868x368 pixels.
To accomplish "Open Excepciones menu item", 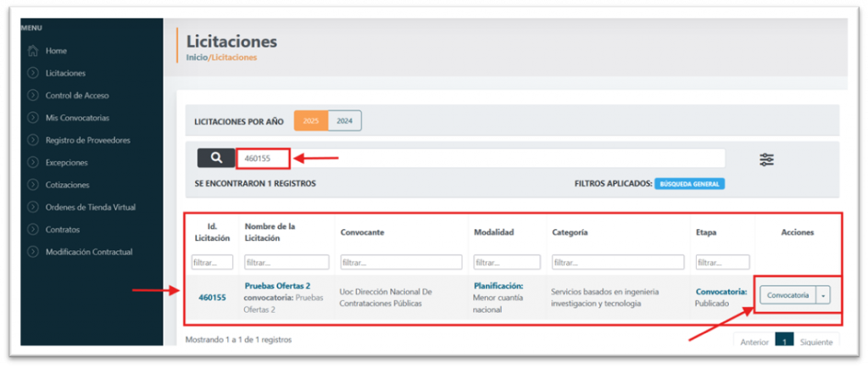I will pyautogui.click(x=66, y=163).
